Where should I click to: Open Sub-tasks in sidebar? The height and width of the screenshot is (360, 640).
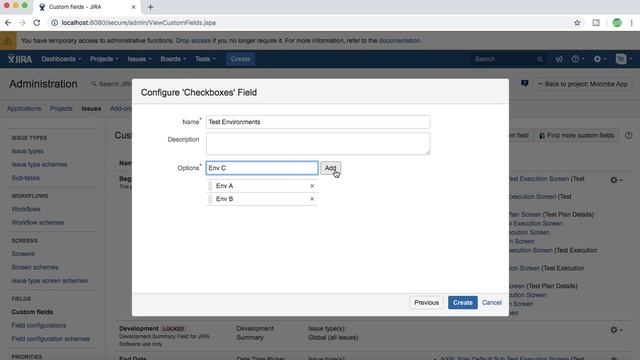point(25,178)
